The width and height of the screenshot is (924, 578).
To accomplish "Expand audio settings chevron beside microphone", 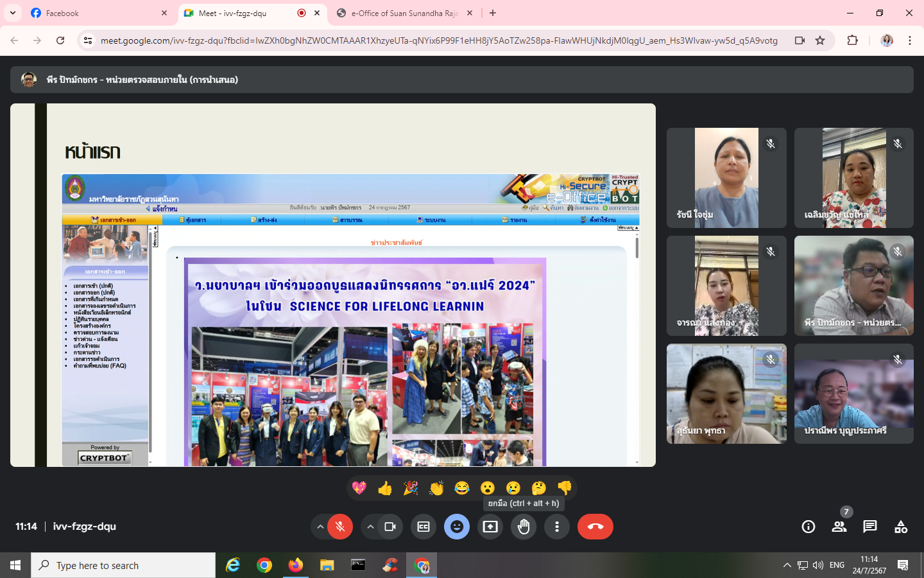I will [320, 527].
